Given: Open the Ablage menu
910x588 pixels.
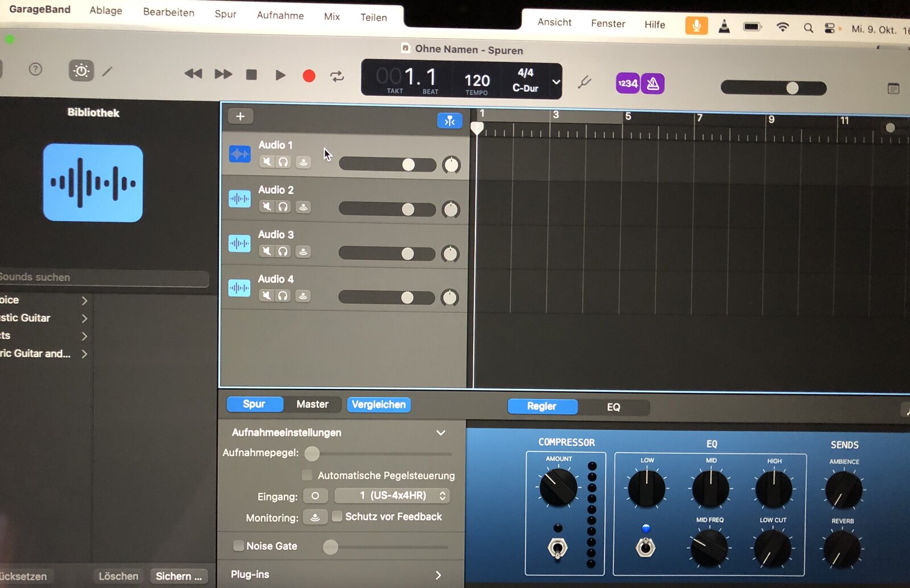Looking at the screenshot, I should point(106,10).
